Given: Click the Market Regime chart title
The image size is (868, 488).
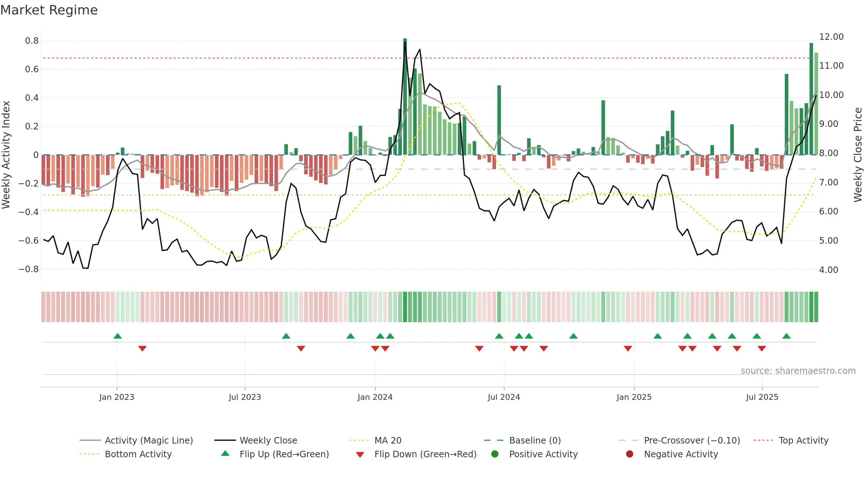Looking at the screenshot, I should tap(49, 10).
